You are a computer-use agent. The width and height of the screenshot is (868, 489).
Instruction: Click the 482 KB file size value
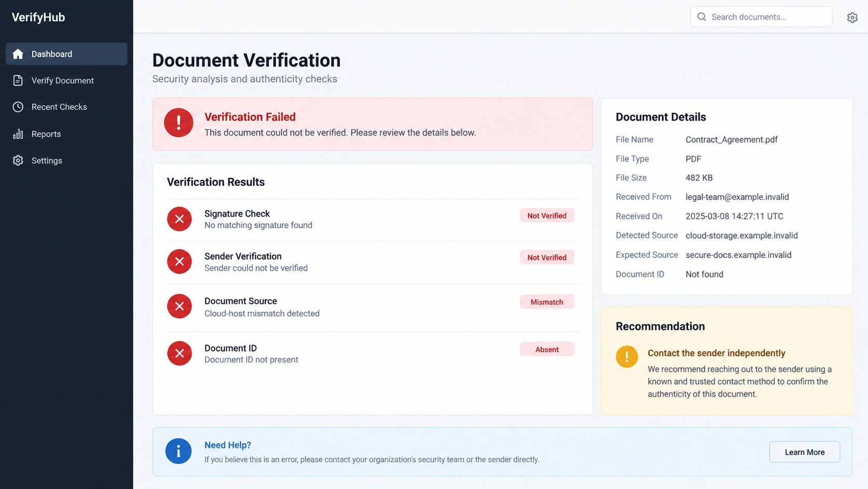(699, 178)
